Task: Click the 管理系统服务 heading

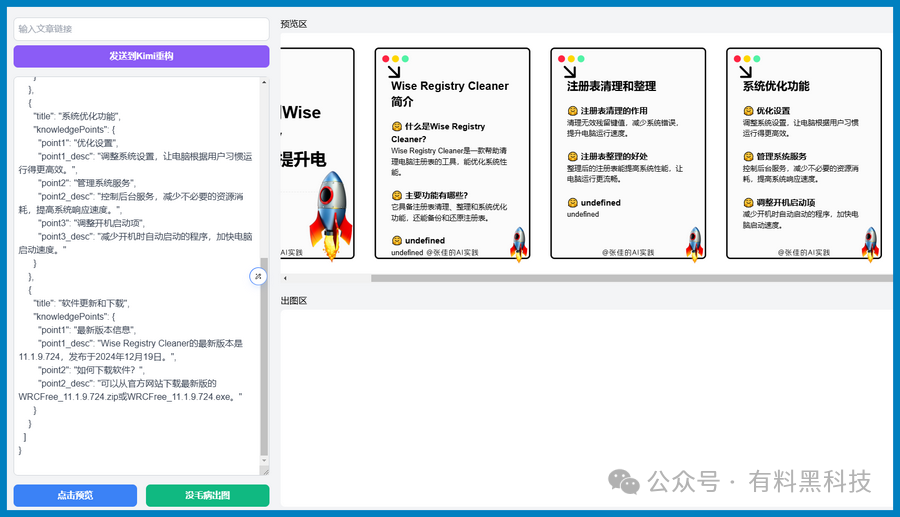Action: tap(781, 156)
